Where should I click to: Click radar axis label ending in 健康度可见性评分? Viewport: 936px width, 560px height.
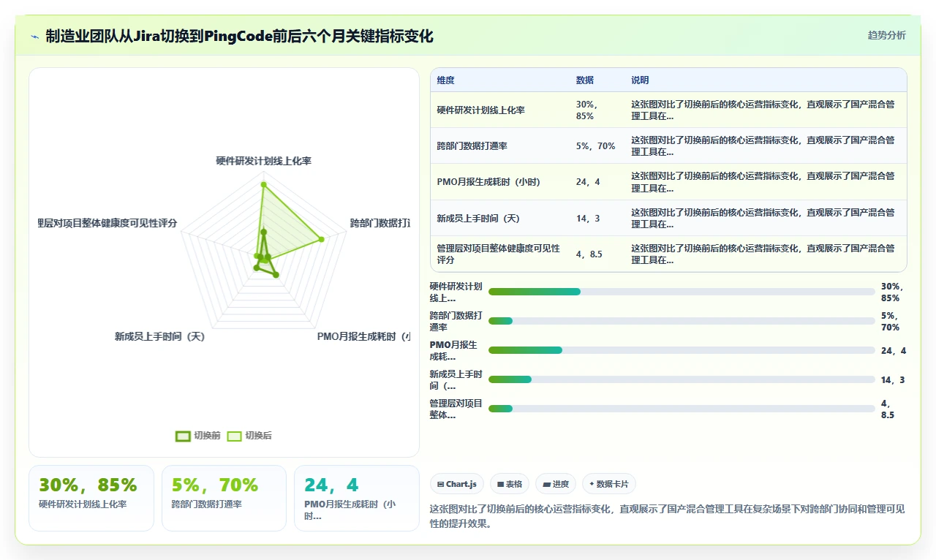pos(107,223)
